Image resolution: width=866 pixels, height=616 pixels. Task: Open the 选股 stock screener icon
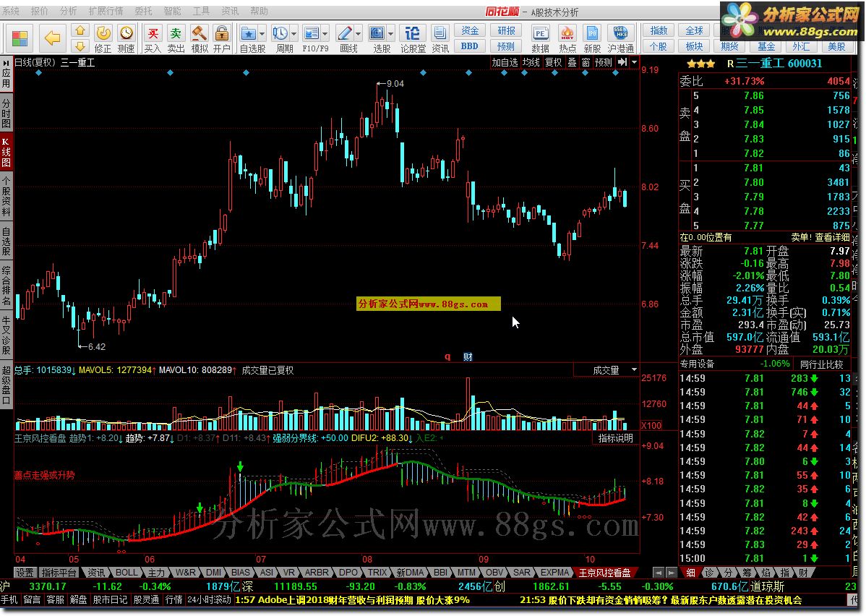point(377,34)
